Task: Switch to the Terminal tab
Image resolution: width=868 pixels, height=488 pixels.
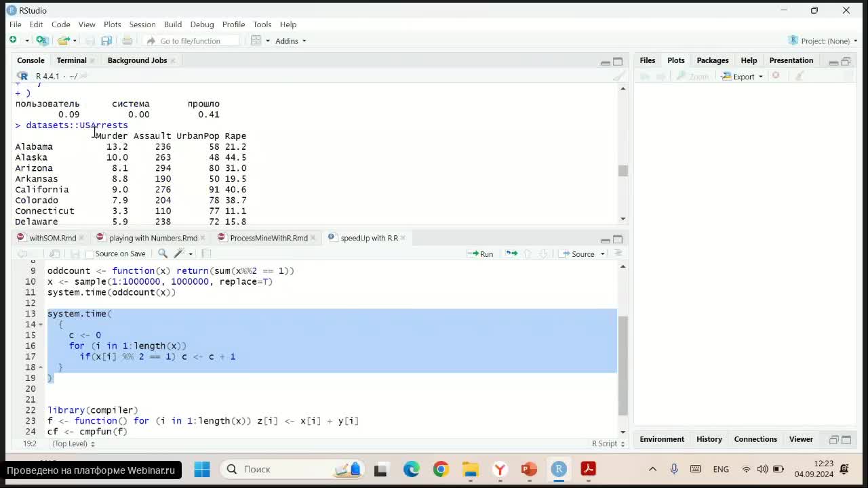Action: pos(71,60)
